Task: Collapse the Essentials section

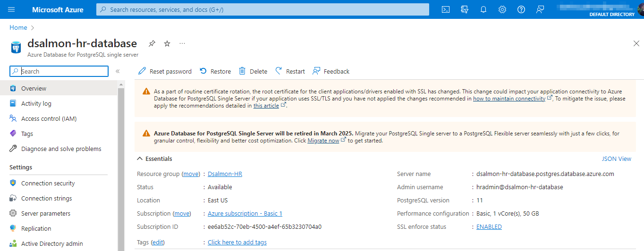Action: 155,159
